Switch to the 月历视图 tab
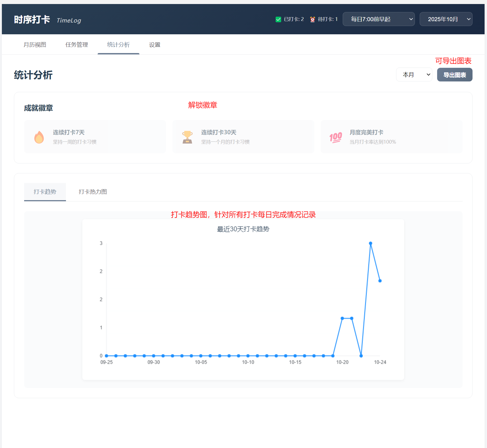The height and width of the screenshot is (448, 487). click(35, 45)
